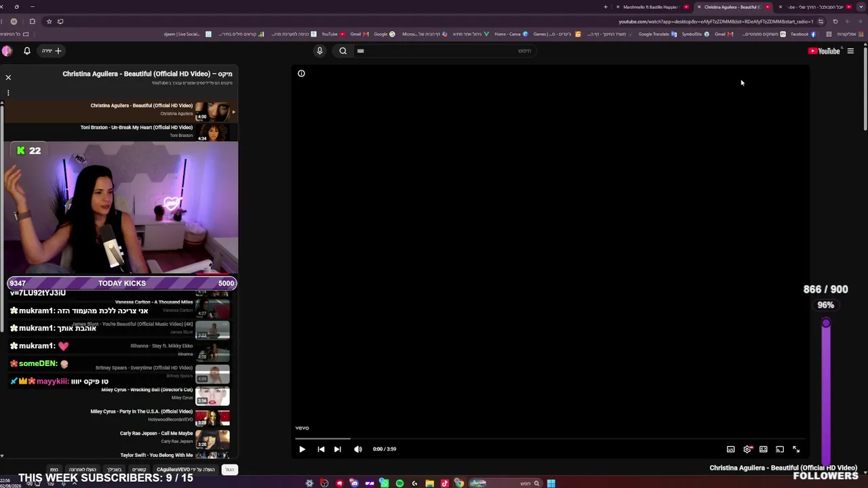The image size is (868, 488).
Task: Open the Carly Rae Jepsen - Call Me Maybe thumbnail
Action: coord(212,439)
